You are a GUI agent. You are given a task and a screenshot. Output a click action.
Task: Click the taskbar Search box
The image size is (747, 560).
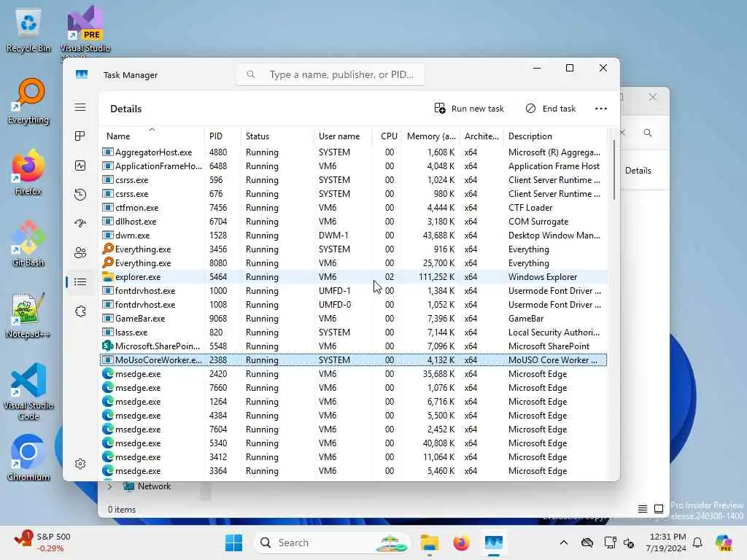click(332, 542)
